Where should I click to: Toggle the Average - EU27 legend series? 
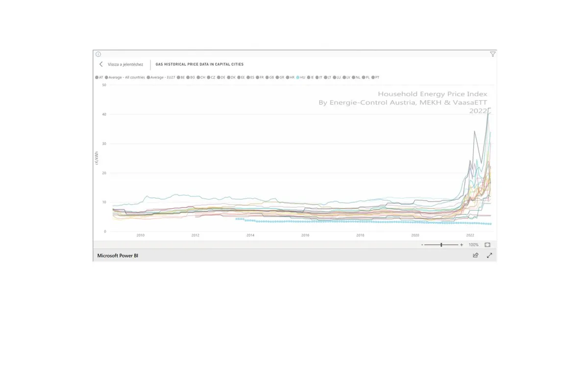coord(161,78)
